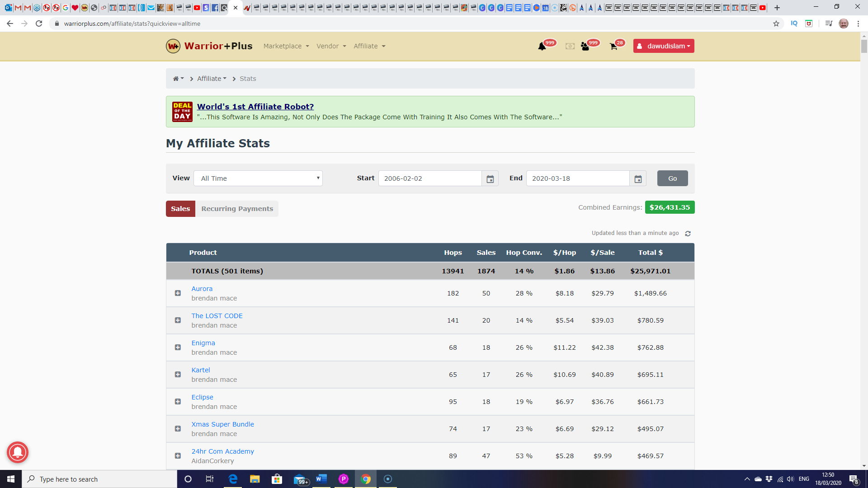Expand the Xmas Super Bundle row
Screen dimensions: 868x488
(178, 429)
